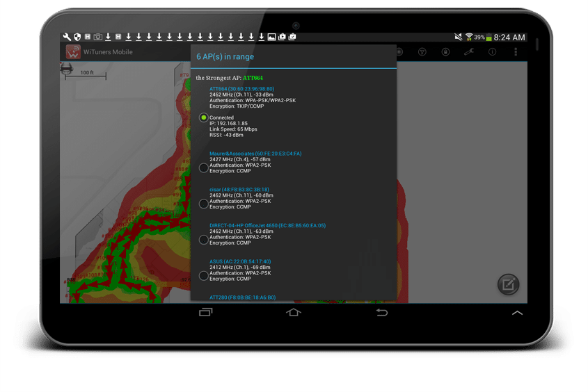Screen dimensions: 588x392
Task: Tap the ATT664 (30:60:23:96:98:80) title
Action: pos(242,89)
